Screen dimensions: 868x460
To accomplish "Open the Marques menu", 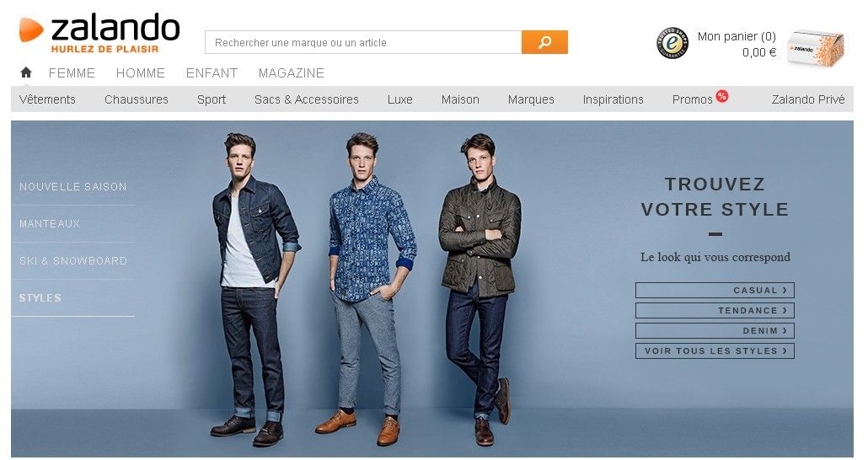I will [x=531, y=99].
